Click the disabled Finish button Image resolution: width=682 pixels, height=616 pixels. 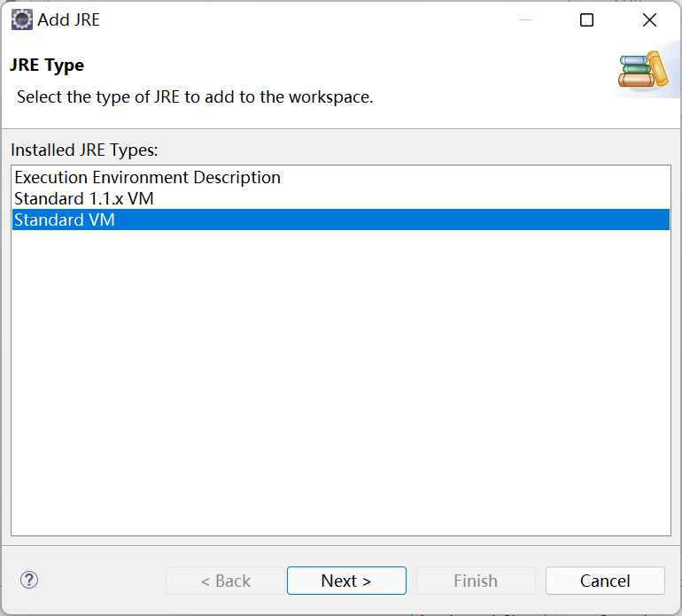(x=476, y=581)
